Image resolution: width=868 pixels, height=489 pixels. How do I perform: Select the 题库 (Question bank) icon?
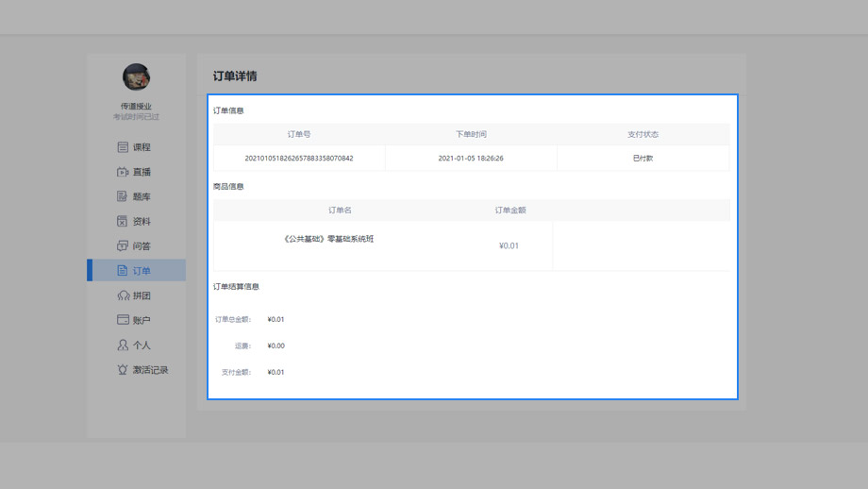[123, 196]
